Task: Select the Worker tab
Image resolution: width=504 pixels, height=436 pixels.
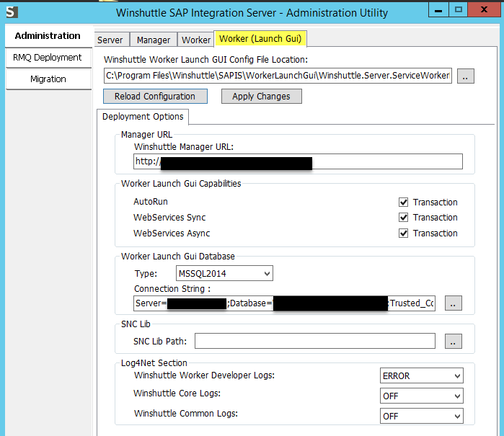Action: [195, 40]
